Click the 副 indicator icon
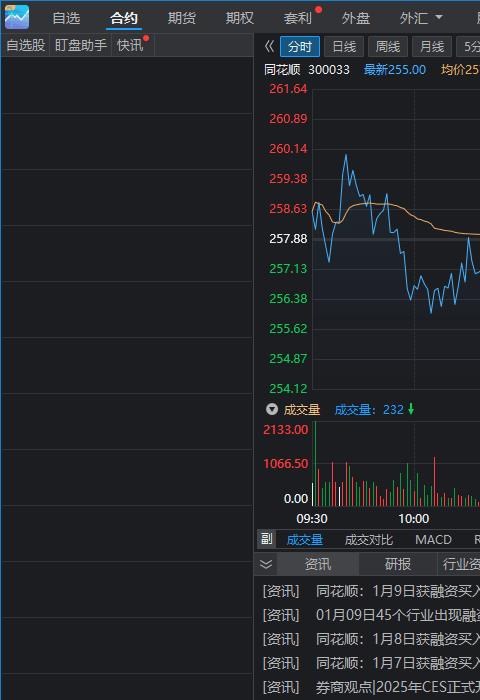The width and height of the screenshot is (480, 700). point(267,539)
